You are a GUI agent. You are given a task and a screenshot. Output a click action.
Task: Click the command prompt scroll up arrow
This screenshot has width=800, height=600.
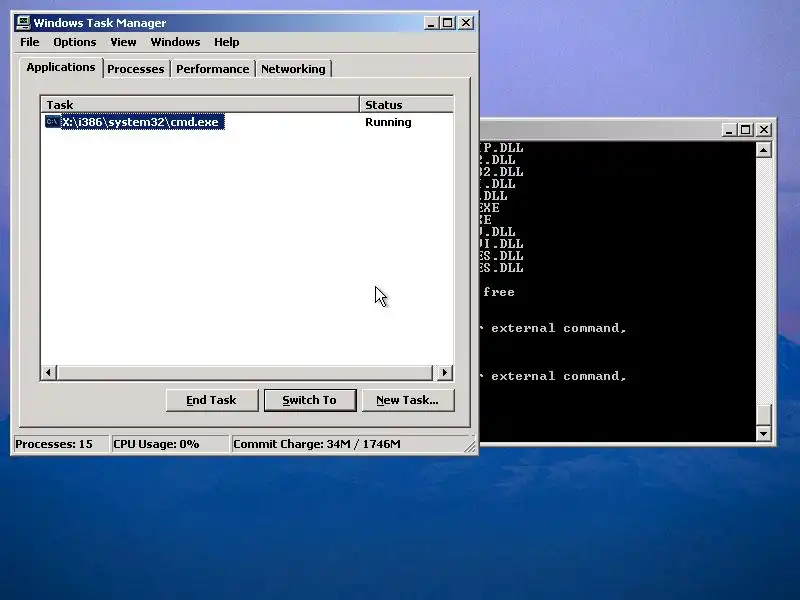coord(763,150)
